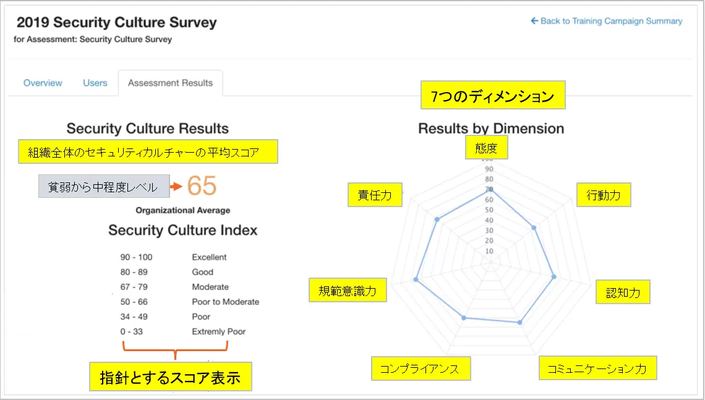Viewport: 705px width, 400px height.
Task: Click the 2019 Security Culture Survey heading
Action: (x=117, y=22)
